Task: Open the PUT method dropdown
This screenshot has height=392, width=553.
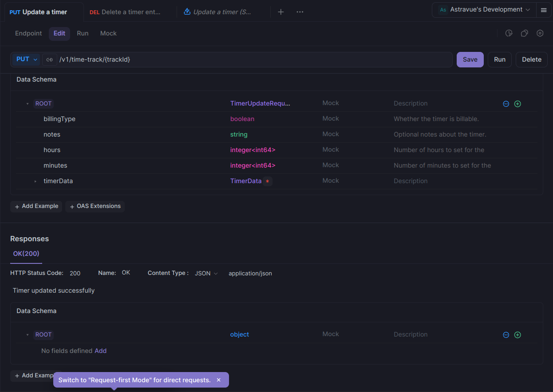Action: 26,59
